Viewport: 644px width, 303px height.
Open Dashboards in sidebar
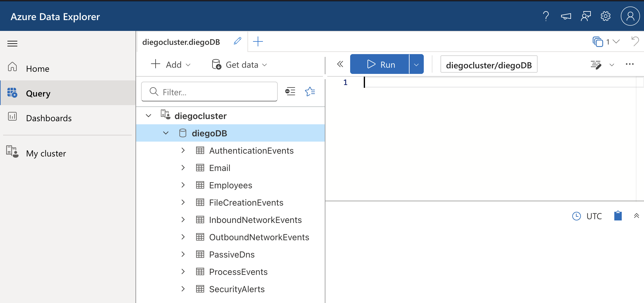point(68,118)
